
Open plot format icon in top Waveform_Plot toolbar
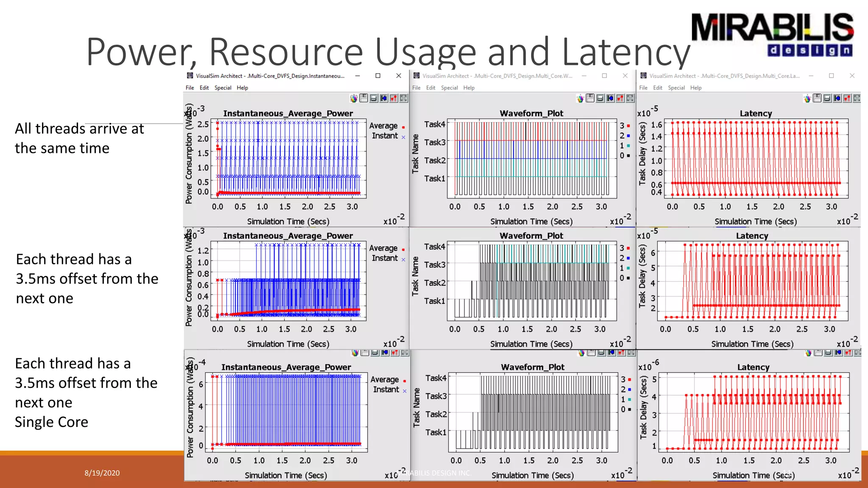(620, 98)
